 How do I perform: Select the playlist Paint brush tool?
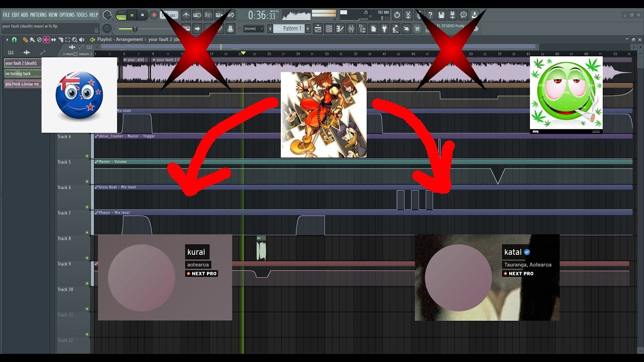click(32, 40)
